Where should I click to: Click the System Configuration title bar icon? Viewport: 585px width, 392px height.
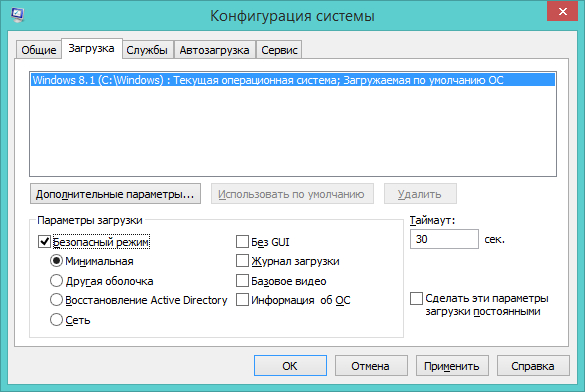point(17,15)
